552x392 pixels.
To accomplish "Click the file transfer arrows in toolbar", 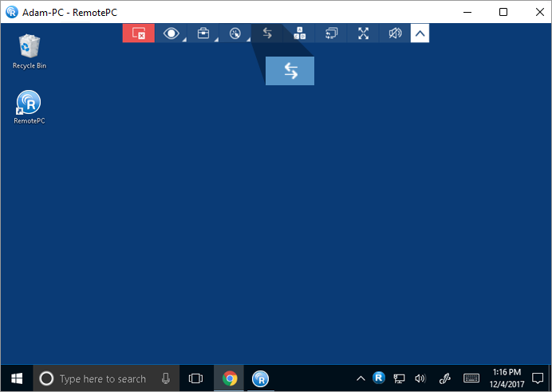I will 267,33.
